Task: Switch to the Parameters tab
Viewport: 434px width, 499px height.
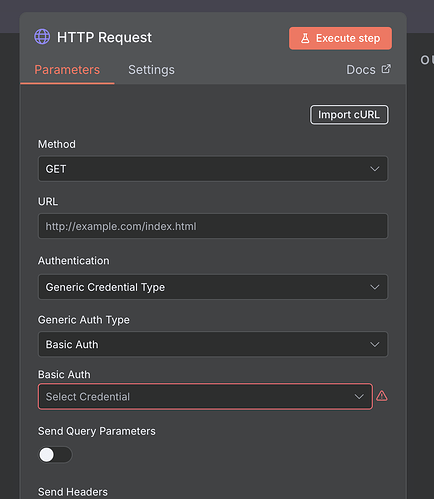Action: click(67, 70)
